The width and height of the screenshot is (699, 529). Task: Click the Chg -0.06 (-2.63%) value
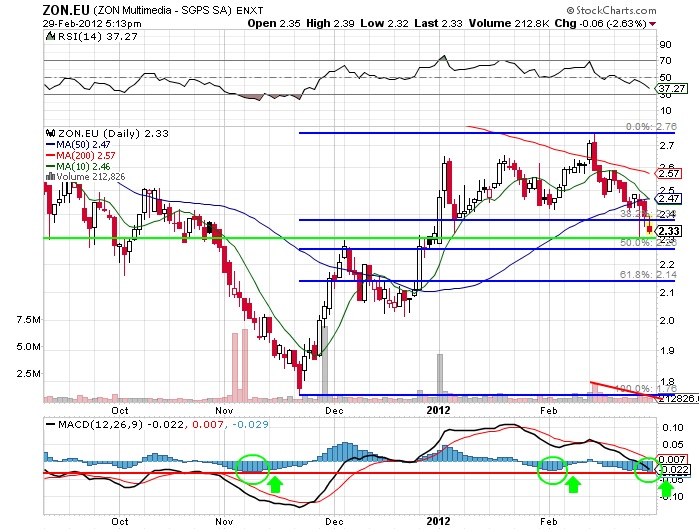click(600, 23)
